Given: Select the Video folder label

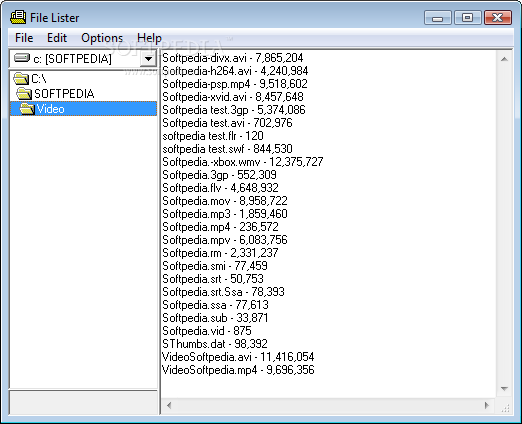Looking at the screenshot, I should point(50,109).
